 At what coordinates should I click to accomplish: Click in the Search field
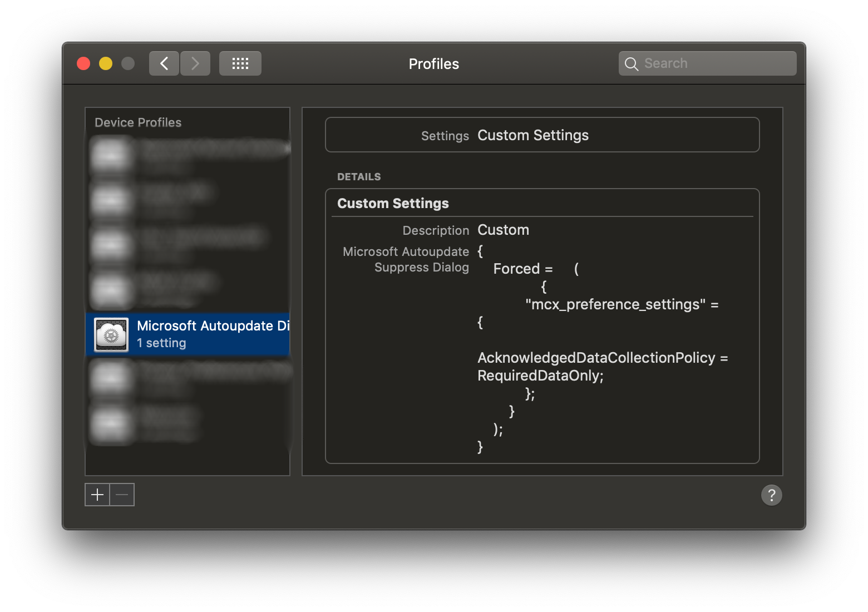708,63
